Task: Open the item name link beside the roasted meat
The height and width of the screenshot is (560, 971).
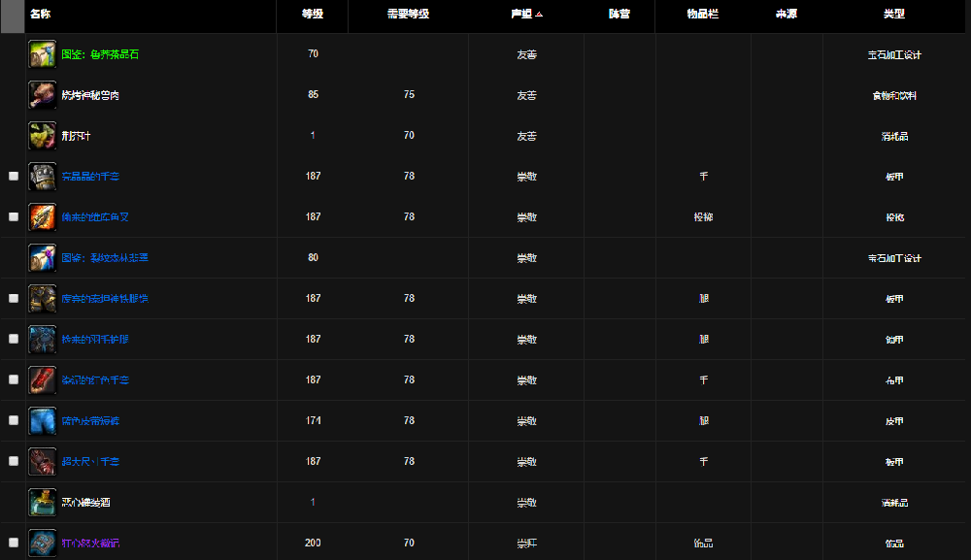Action: coord(90,96)
